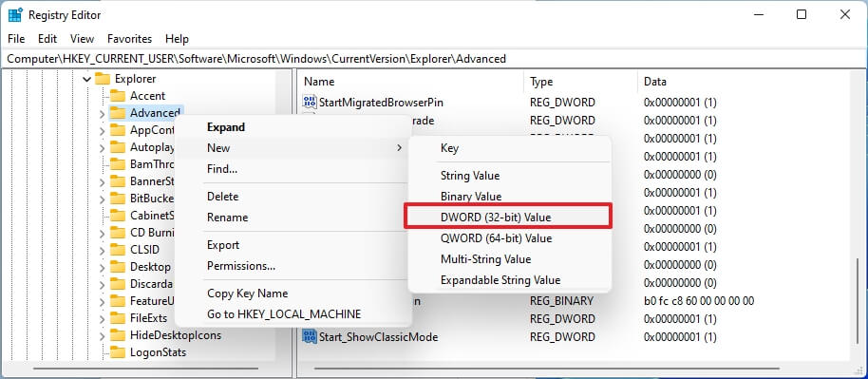Choose Copy Key Name option
The width and height of the screenshot is (868, 379).
coord(248,294)
